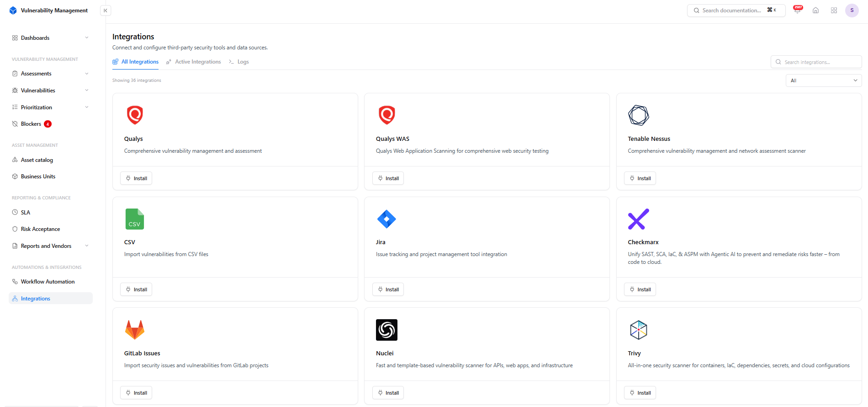Click the Blockers count badge

pos(48,124)
